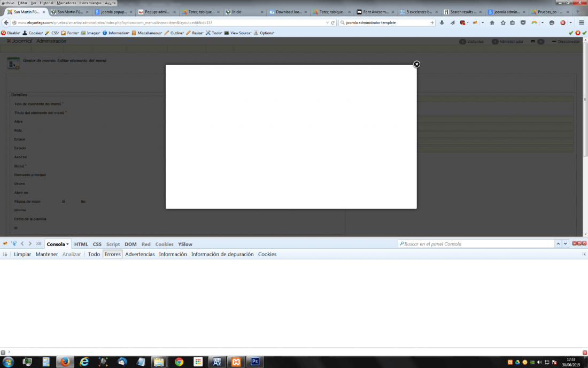This screenshot has height=368, width=588.
Task: Jump to previous Firebug search result
Action: point(558,244)
